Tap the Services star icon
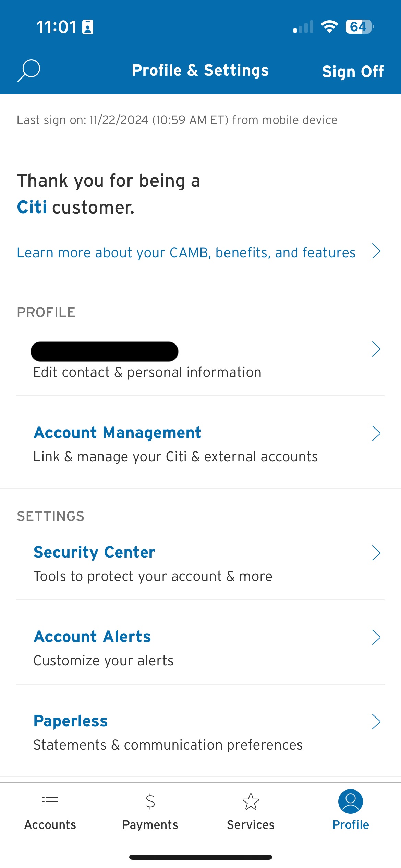The image size is (401, 868). click(x=251, y=802)
